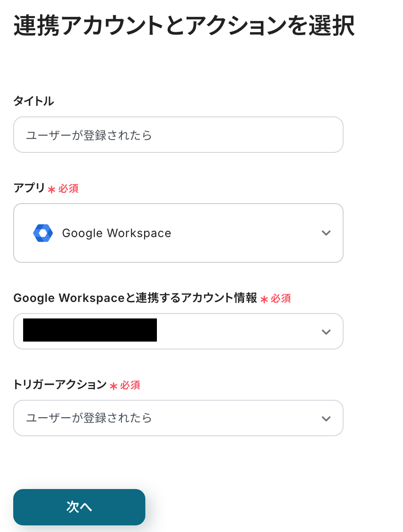Click the red 必須 marker beside アカウント情報
The height and width of the screenshot is (532, 403).
coord(281,299)
